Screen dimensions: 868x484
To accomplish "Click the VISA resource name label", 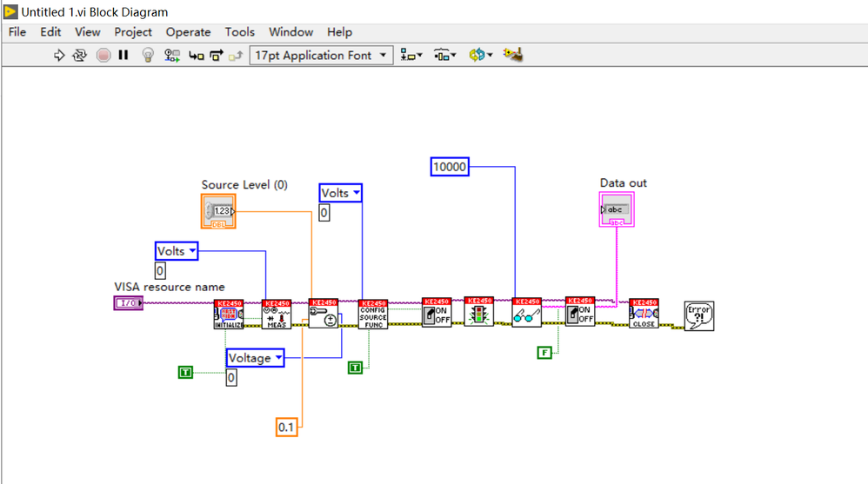I will tap(170, 287).
